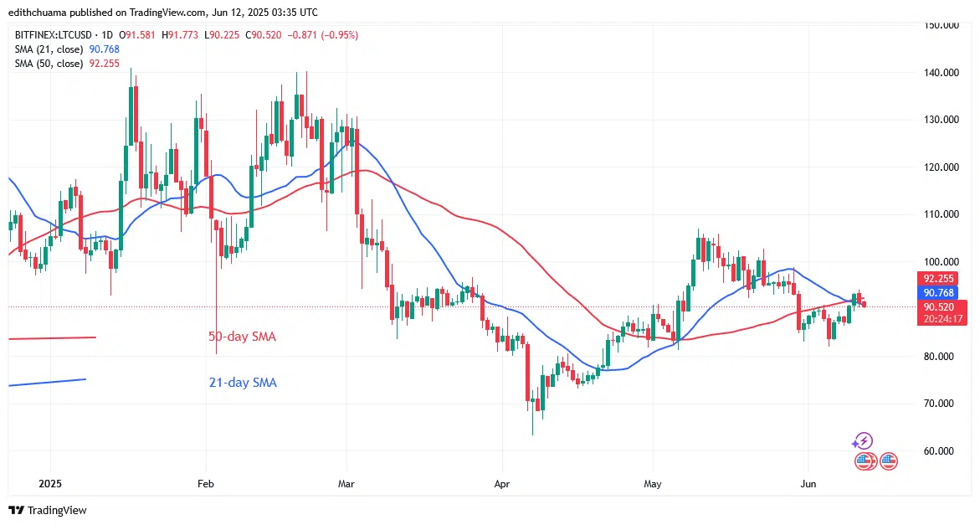This screenshot has width=980, height=525.
Task: Click the left overlapping US flag icon
Action: (x=864, y=461)
